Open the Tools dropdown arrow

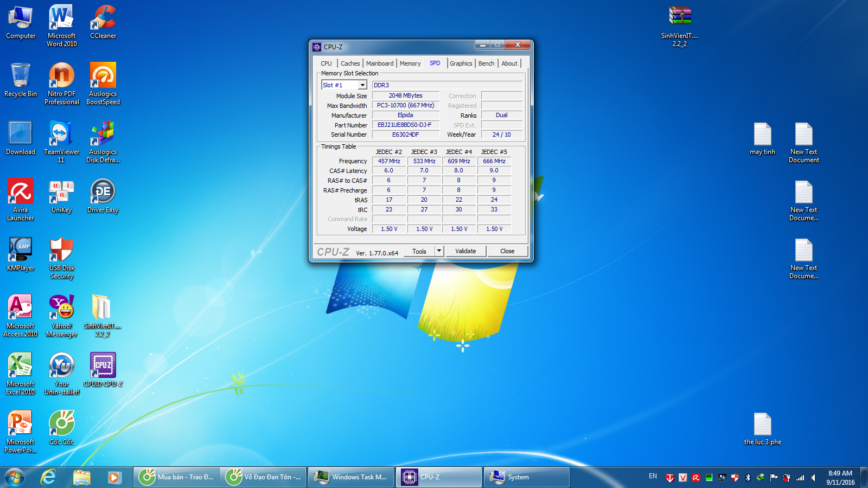click(x=439, y=251)
